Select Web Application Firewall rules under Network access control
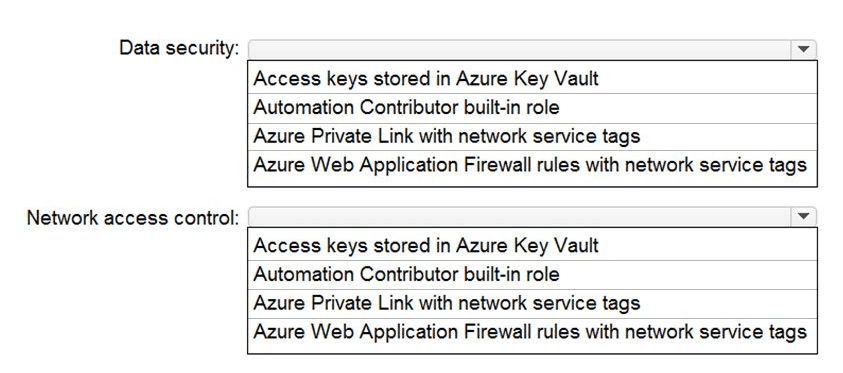This screenshot has width=843, height=373. coord(532,332)
